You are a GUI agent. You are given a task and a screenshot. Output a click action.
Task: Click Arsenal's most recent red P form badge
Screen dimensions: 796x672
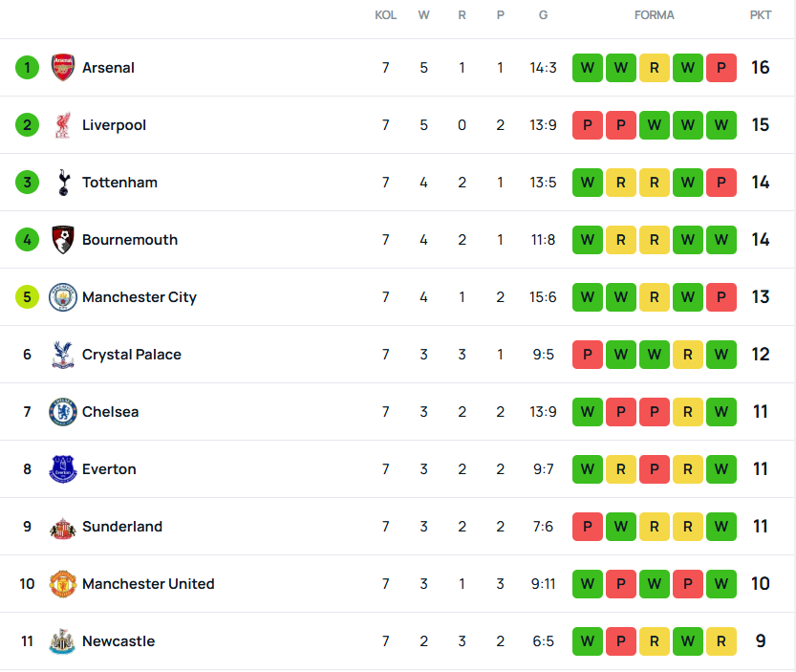point(721,68)
